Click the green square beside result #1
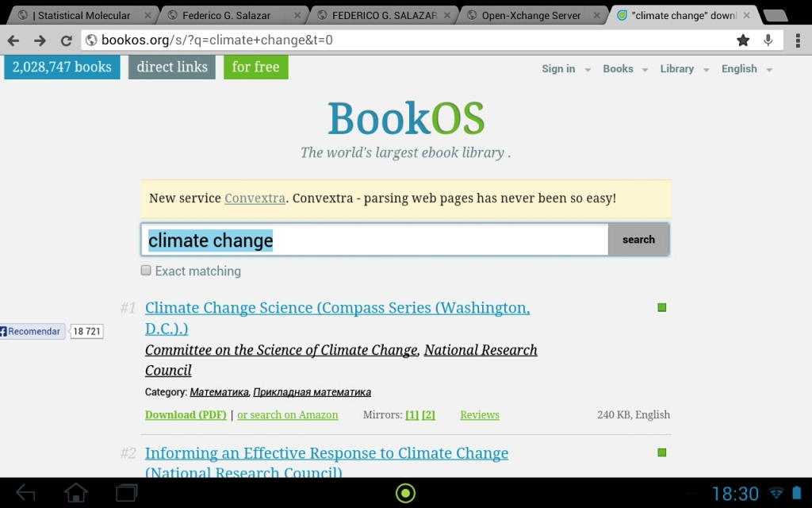This screenshot has width=812, height=508. 662,307
